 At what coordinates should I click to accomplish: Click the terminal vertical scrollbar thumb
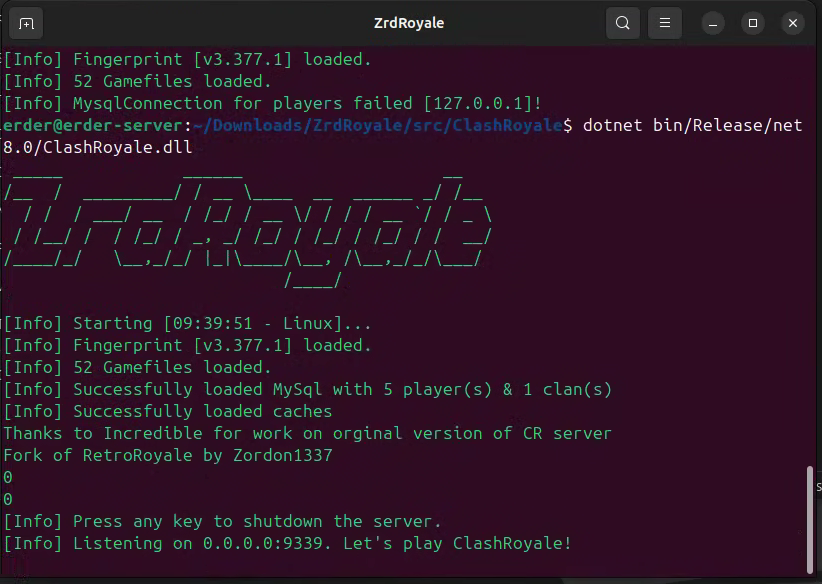point(810,519)
